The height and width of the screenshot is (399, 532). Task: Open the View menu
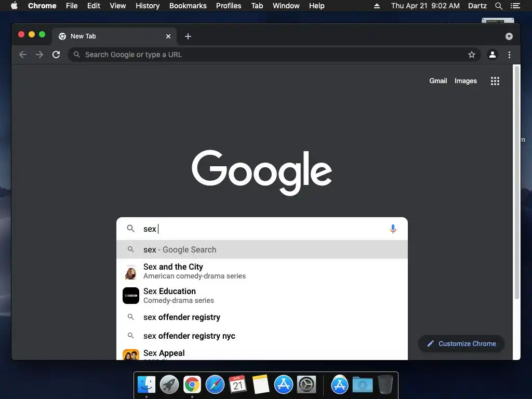coord(118,6)
